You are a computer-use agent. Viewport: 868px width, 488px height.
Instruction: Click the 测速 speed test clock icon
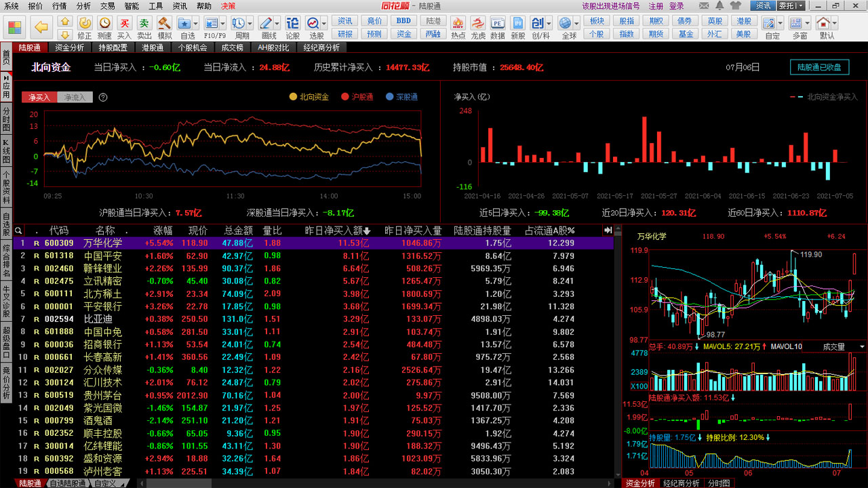click(x=104, y=26)
